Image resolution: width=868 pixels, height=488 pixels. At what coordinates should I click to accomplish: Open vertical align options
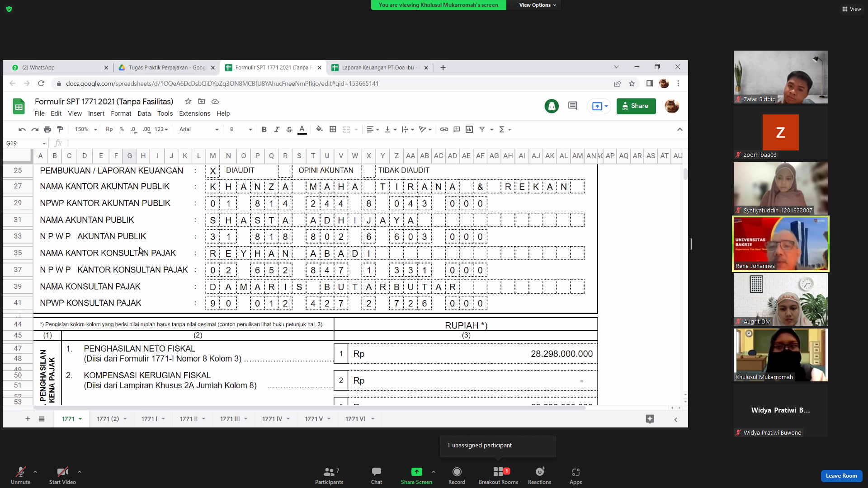390,130
